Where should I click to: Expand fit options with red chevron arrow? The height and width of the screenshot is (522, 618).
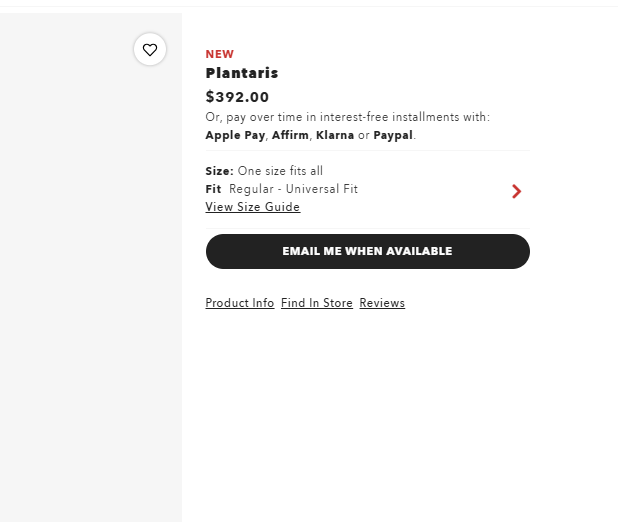point(516,191)
